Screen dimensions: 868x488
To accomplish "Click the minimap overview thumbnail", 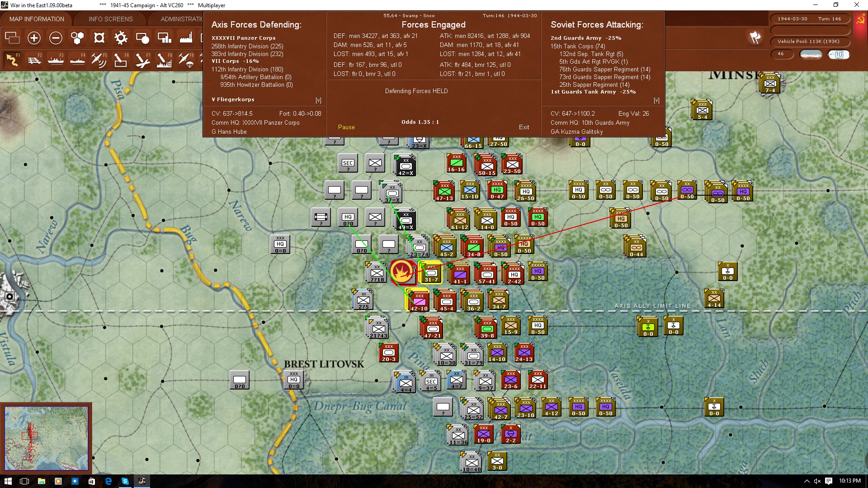I will 46,438.
